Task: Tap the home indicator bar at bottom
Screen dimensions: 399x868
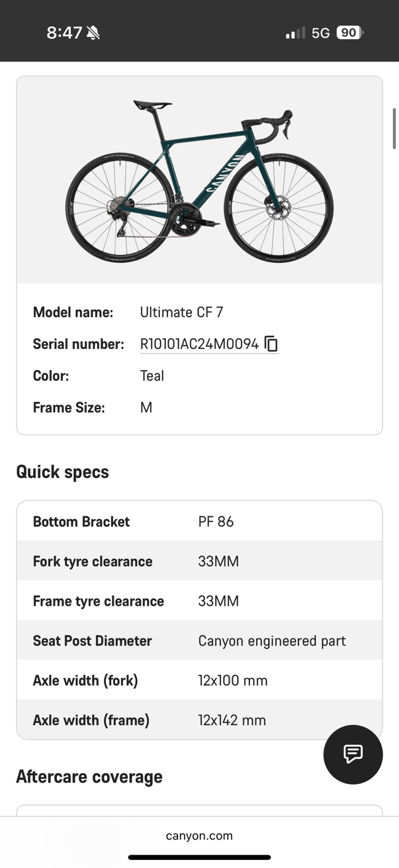Action: [x=199, y=857]
